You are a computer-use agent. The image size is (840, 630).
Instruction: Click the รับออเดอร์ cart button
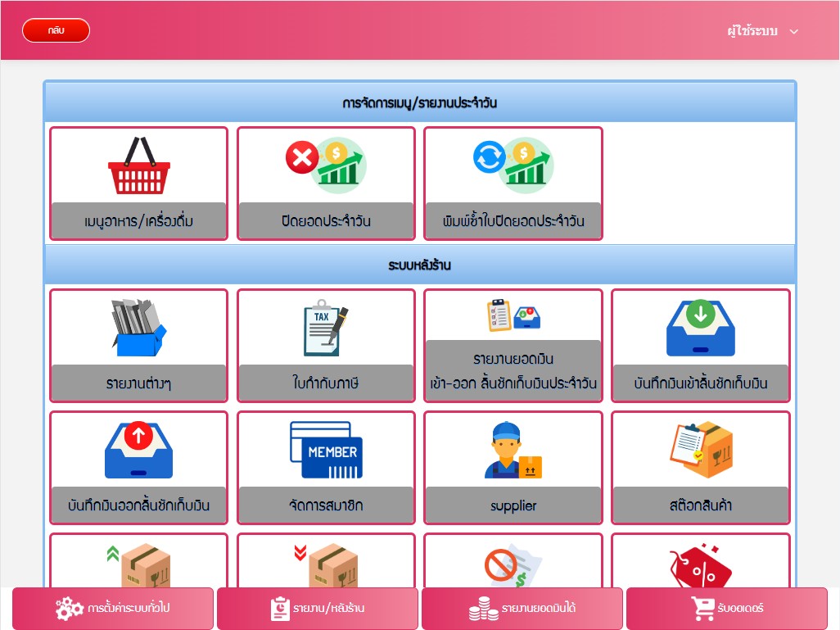coord(727,609)
